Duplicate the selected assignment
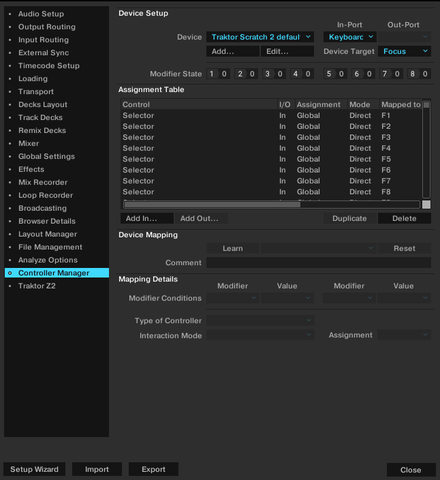This screenshot has height=480, width=440. tap(350, 219)
